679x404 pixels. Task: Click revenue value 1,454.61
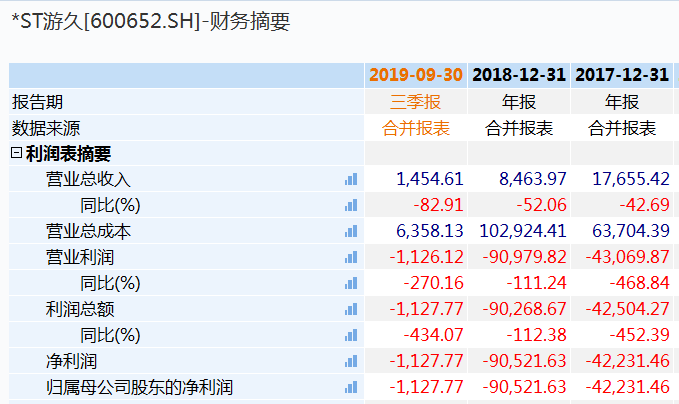coord(430,179)
